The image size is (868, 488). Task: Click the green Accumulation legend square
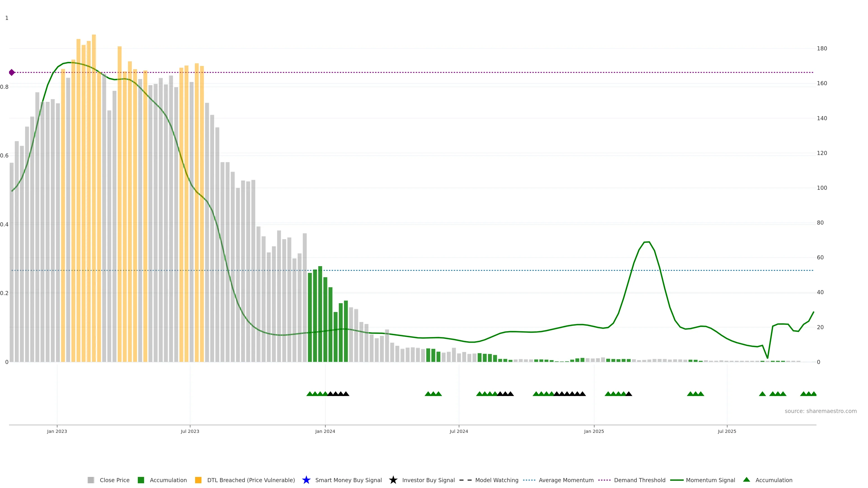141,480
